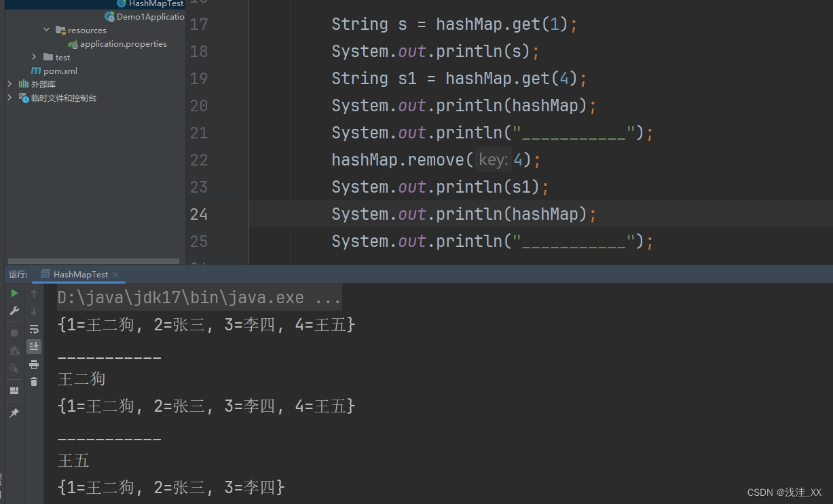The width and height of the screenshot is (833, 504).
Task: Expand the 临时文件和控制台 node
Action: tap(10, 97)
